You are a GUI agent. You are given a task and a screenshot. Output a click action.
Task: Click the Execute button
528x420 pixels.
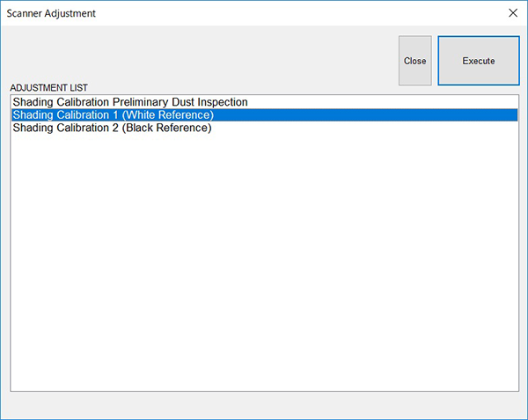[479, 61]
